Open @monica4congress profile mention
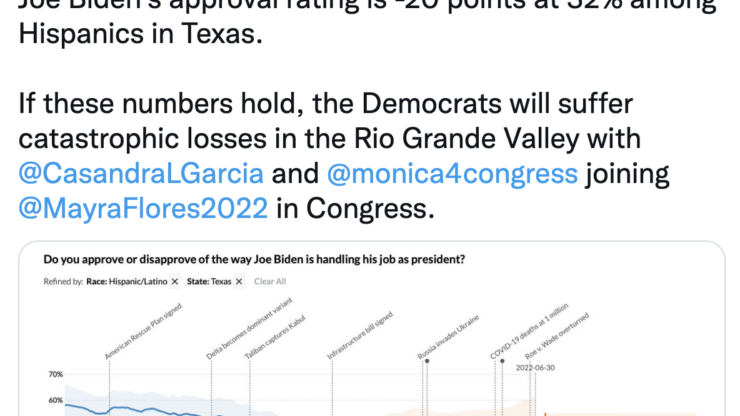Viewport: 740px width, 416px height. (453, 173)
